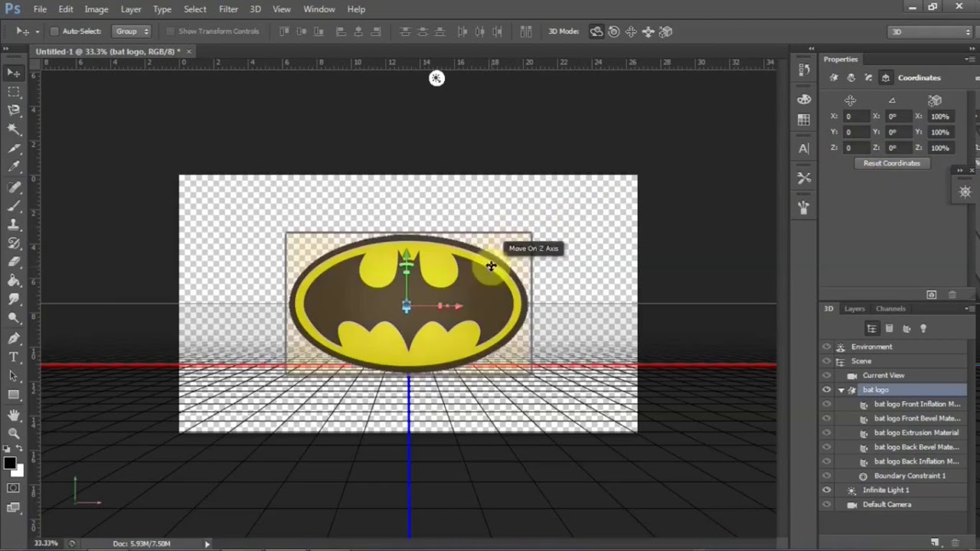The width and height of the screenshot is (980, 551).
Task: Select the Infinite Light 1 row
Action: (893, 490)
